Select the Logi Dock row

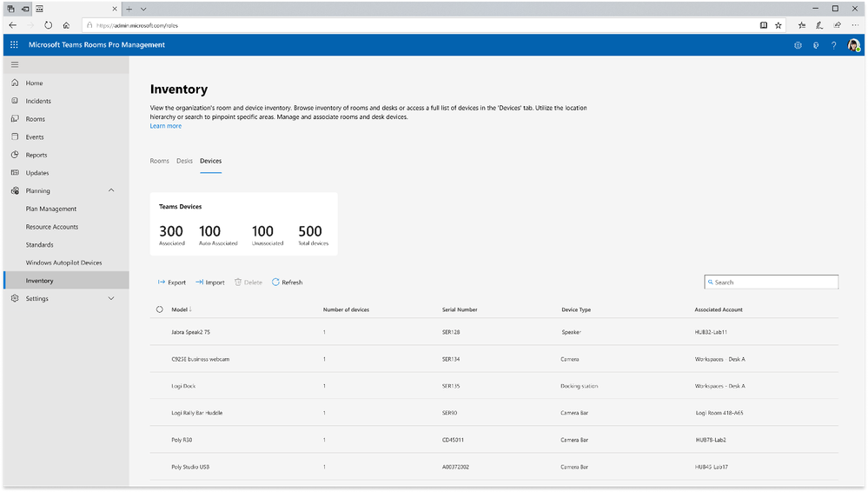(494, 386)
